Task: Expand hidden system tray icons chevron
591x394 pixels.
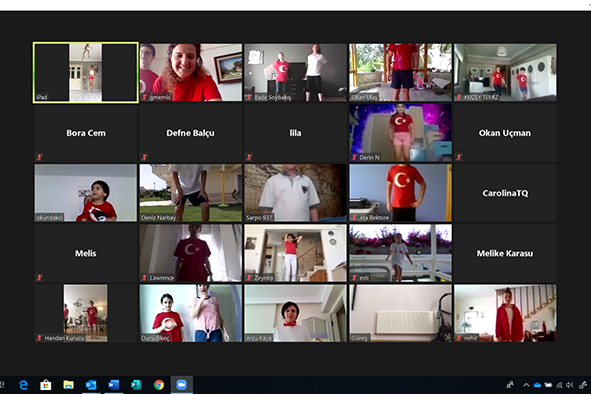Action: pyautogui.click(x=526, y=385)
